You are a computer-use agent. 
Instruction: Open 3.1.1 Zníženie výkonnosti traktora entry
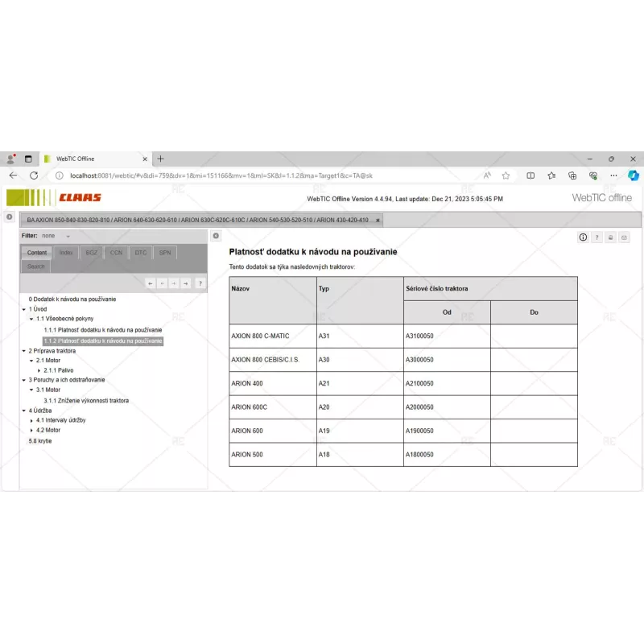pyautogui.click(x=86, y=400)
